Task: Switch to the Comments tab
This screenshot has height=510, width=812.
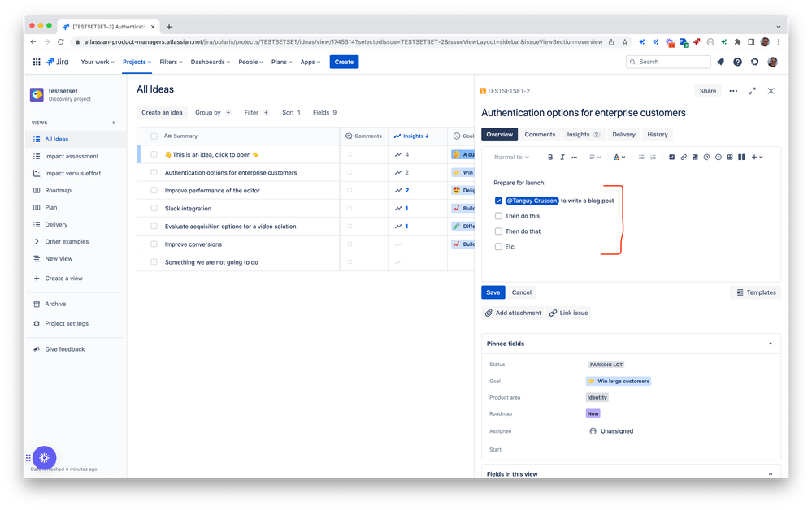Action: pos(540,135)
